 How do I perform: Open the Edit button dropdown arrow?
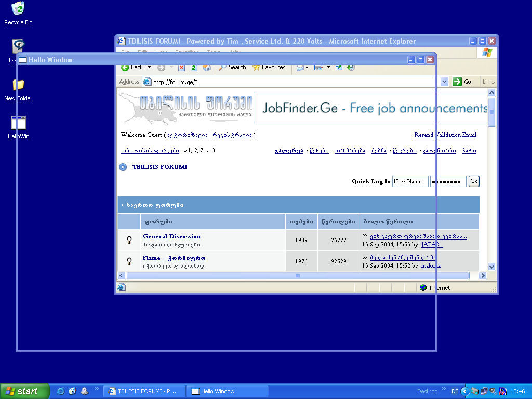(x=328, y=67)
